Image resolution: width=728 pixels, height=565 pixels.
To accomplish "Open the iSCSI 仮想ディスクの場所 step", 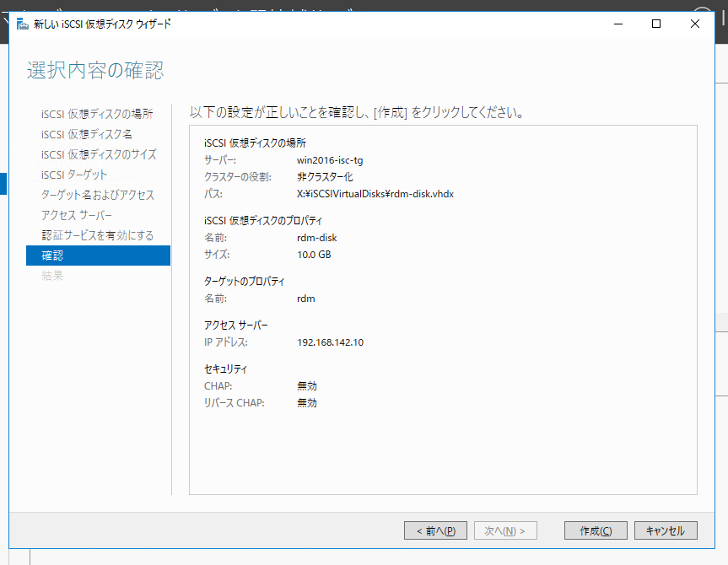I will pos(97,114).
